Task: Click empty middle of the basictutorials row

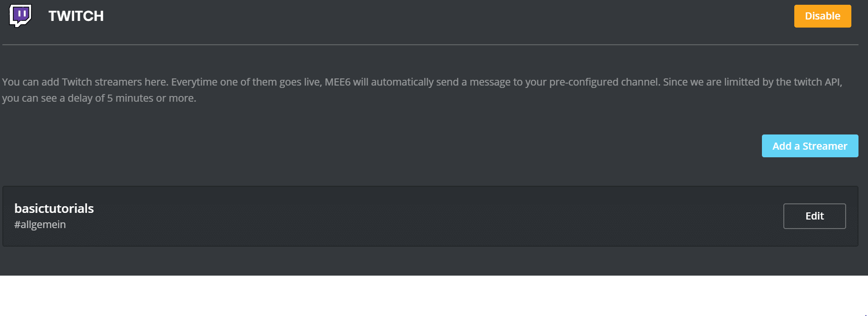Action: click(428, 216)
